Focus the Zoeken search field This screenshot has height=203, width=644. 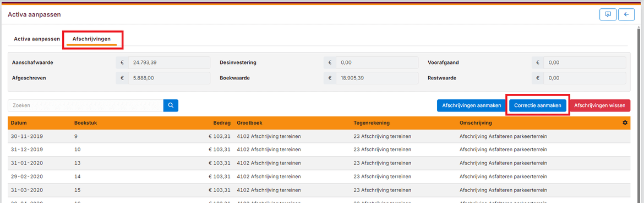(85, 105)
